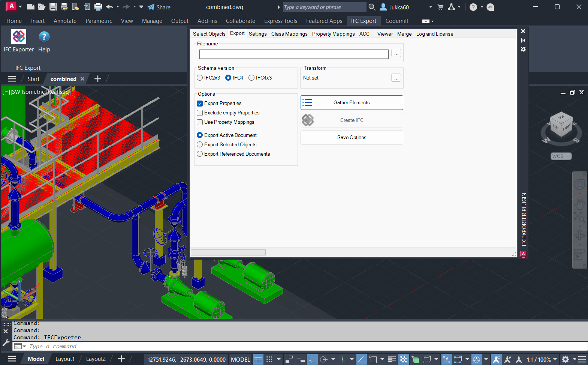Screen dimensions: 588x365
Task: Click the Create IFC button
Action: (x=352, y=120)
